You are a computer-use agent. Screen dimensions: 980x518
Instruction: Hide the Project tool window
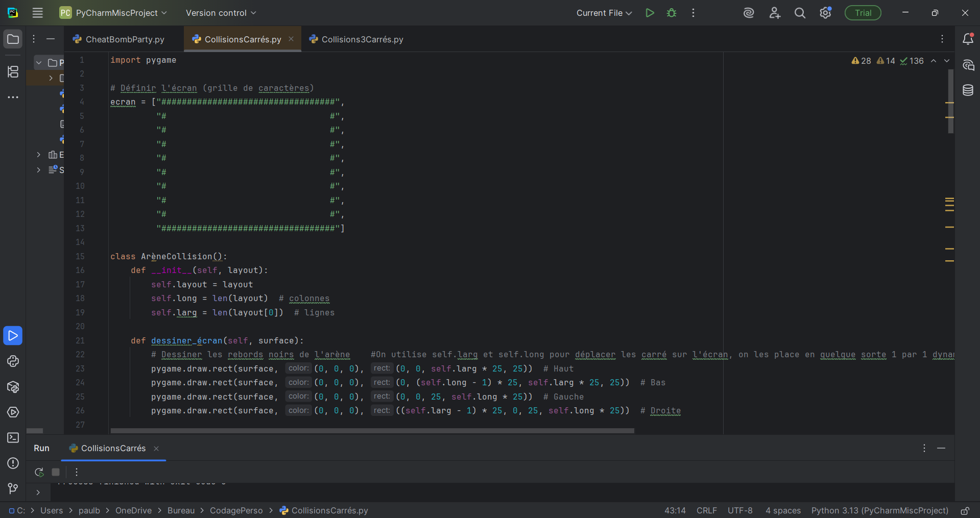51,39
